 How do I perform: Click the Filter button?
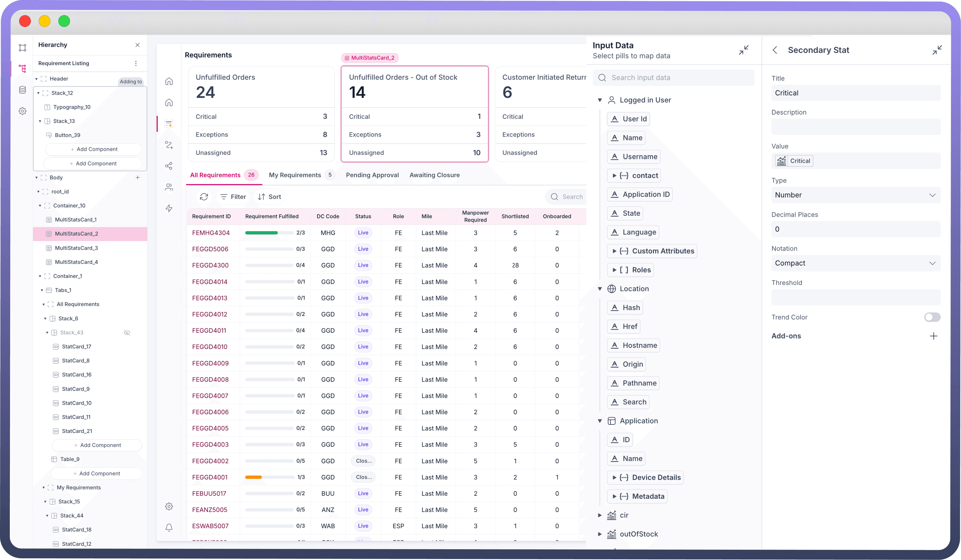pyautogui.click(x=233, y=197)
